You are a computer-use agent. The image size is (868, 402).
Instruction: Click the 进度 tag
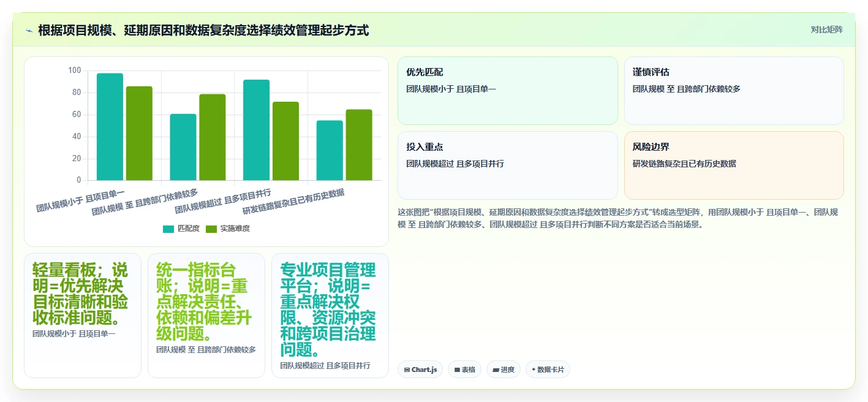tap(504, 370)
